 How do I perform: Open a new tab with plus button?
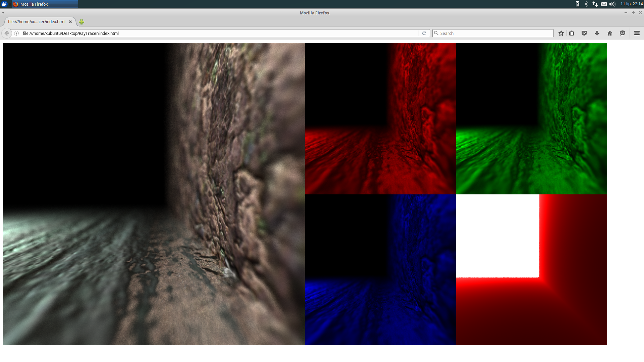tap(82, 22)
